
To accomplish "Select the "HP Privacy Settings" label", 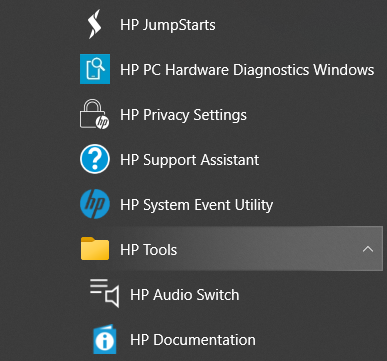I will pos(183,115).
